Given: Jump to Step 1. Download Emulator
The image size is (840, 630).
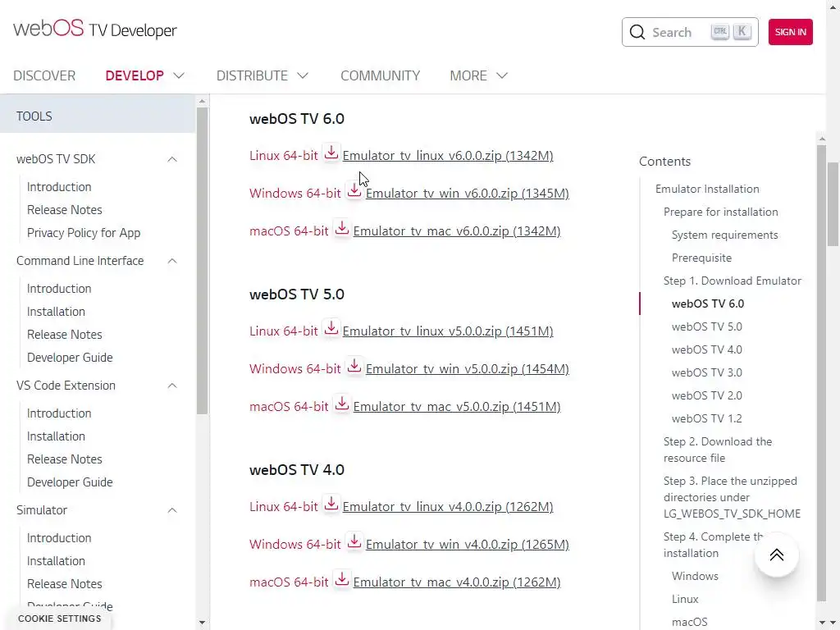Looking at the screenshot, I should [x=733, y=281].
